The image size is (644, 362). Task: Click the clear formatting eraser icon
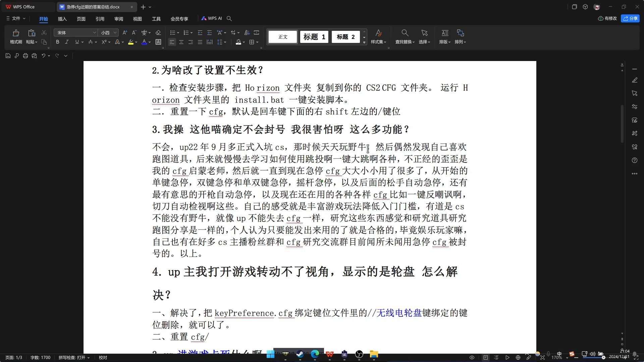point(158,33)
